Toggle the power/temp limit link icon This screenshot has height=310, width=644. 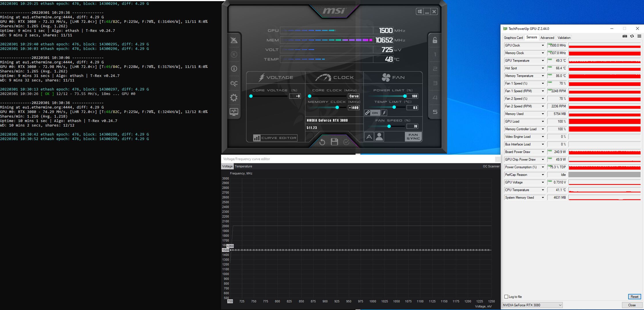pyautogui.click(x=367, y=113)
